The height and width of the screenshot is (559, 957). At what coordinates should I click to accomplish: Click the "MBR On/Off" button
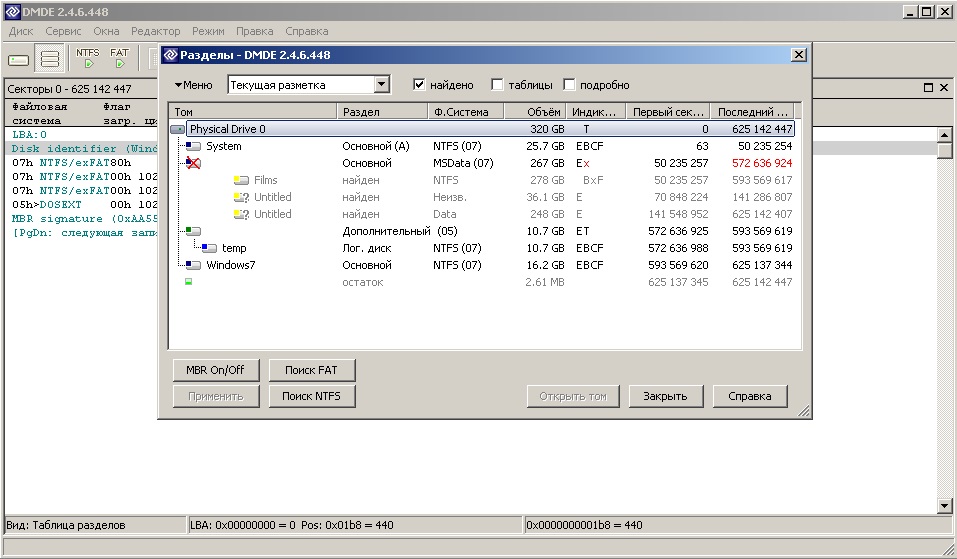[215, 370]
